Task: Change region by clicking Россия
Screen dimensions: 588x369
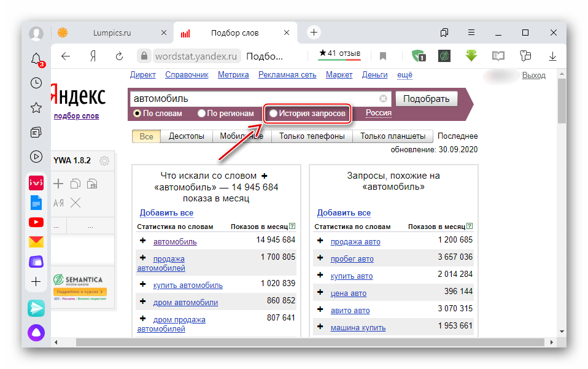Action: click(x=379, y=114)
